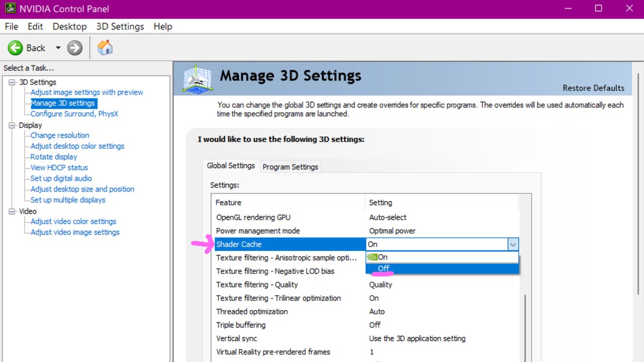Click the Optimal power setting value

[392, 231]
